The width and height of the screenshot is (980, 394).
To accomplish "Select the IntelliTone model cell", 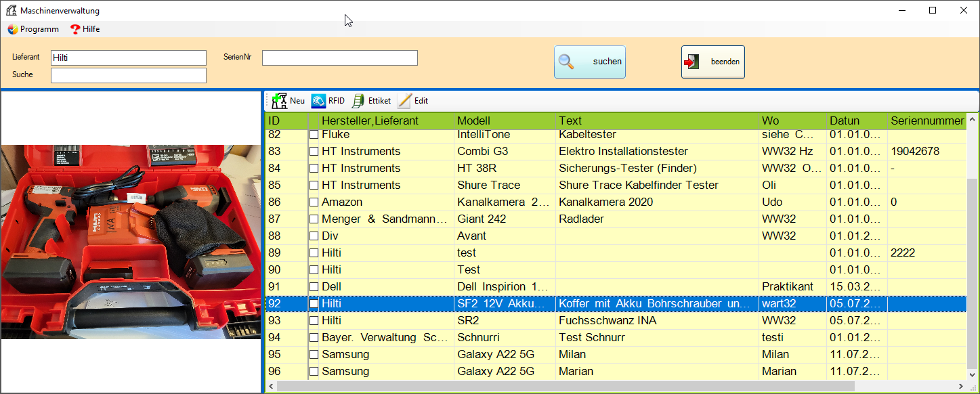I will click(x=505, y=135).
